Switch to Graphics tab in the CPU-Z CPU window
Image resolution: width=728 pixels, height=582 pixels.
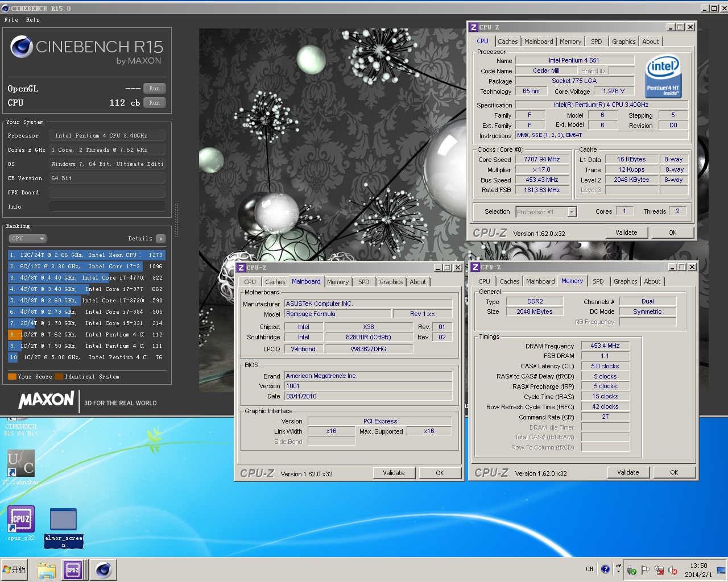click(623, 41)
